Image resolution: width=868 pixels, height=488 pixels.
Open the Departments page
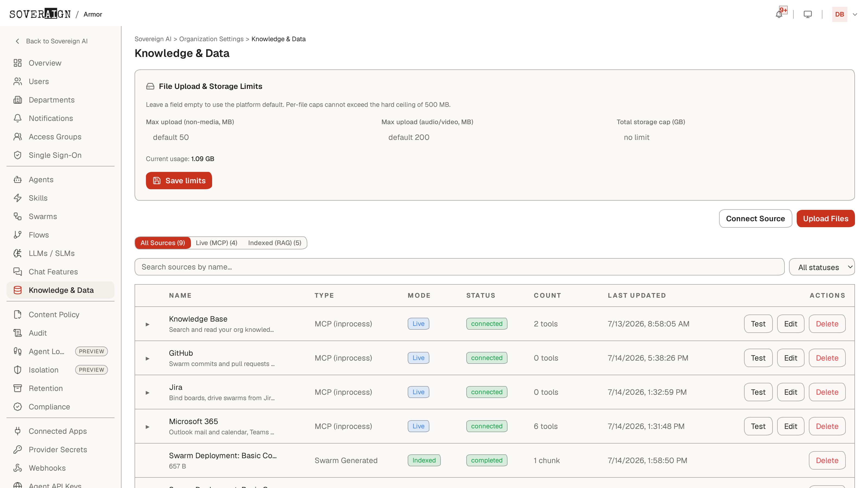click(x=60, y=100)
